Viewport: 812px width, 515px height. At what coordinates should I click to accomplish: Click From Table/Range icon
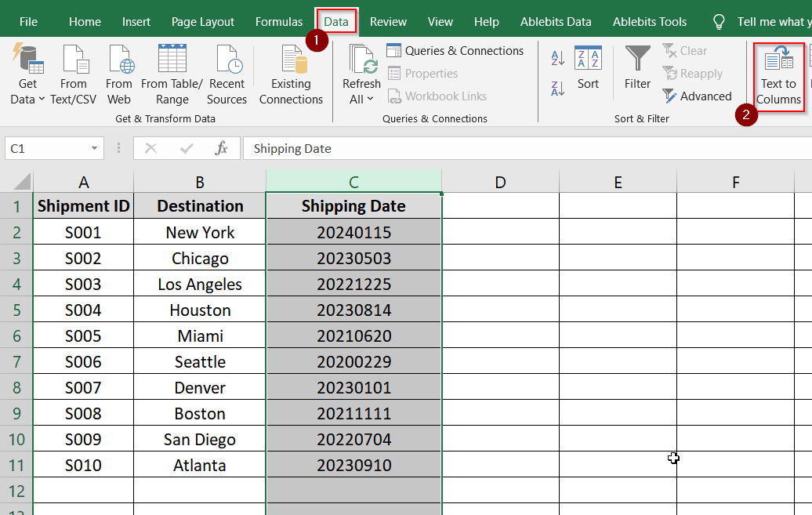[x=172, y=58]
